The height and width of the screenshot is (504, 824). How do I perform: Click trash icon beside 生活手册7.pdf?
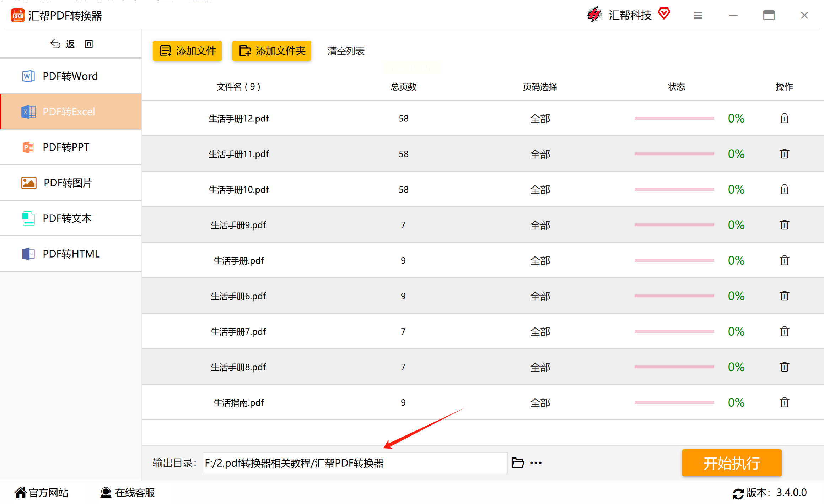coord(784,331)
